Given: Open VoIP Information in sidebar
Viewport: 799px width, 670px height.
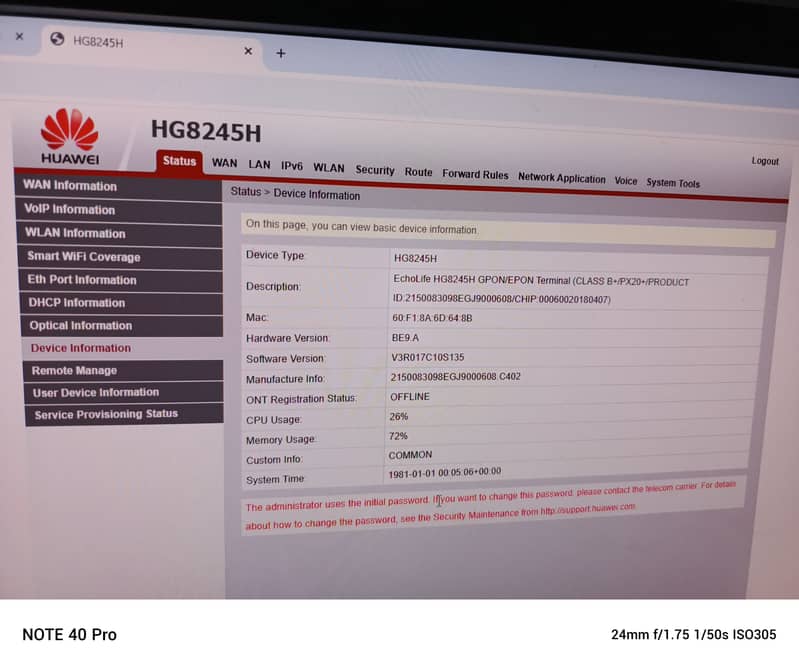Looking at the screenshot, I should (x=119, y=210).
